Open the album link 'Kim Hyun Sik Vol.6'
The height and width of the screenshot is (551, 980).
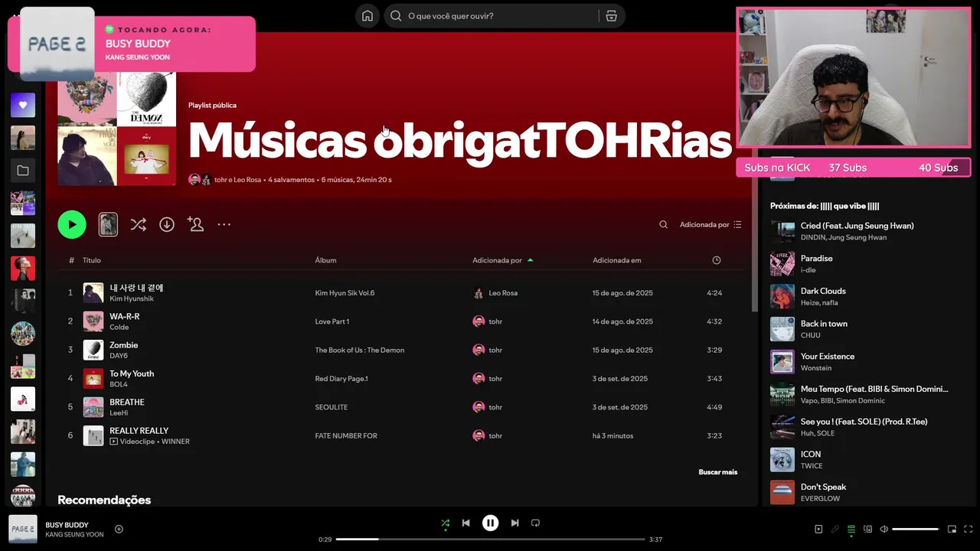click(345, 293)
